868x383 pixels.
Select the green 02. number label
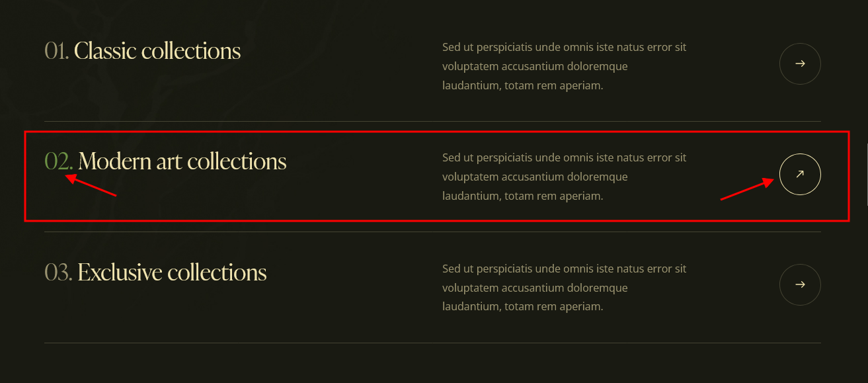[x=59, y=161]
